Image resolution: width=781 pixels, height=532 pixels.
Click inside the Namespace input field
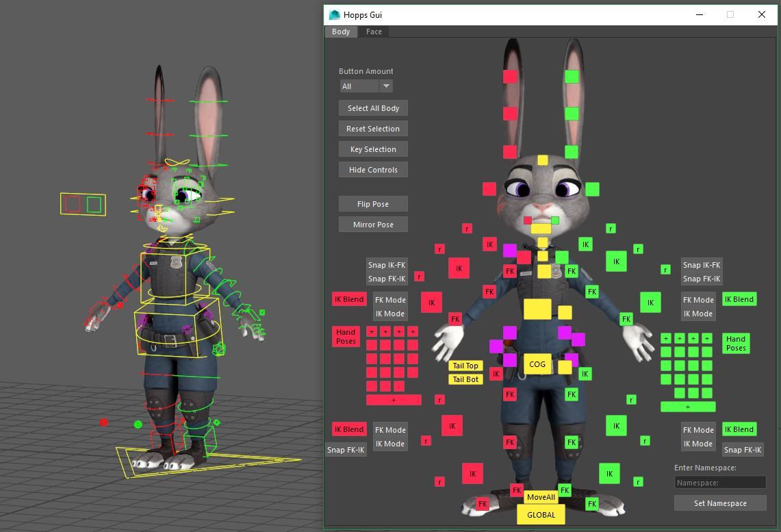(x=719, y=481)
